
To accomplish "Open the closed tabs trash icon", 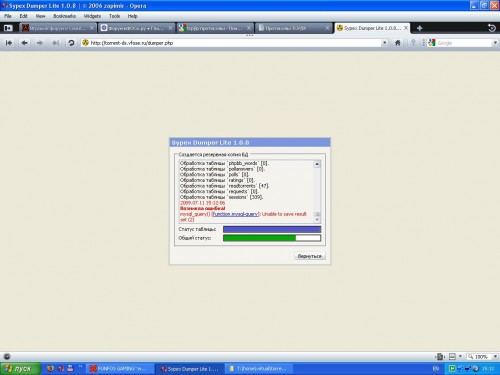I will point(492,28).
